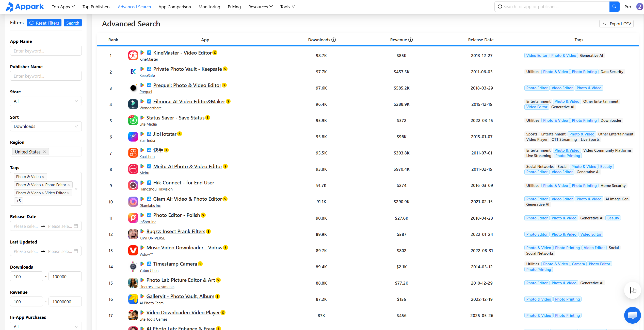Expand the Tools menu

coord(287,7)
